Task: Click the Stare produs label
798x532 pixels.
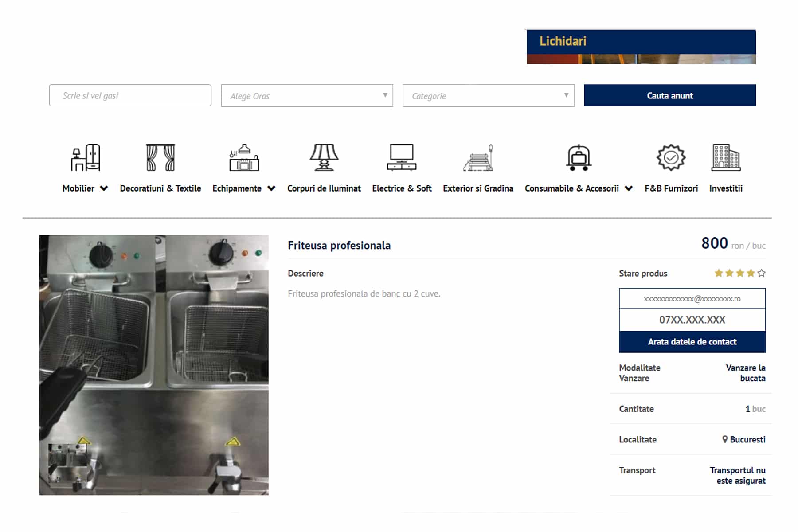Action: (x=643, y=274)
